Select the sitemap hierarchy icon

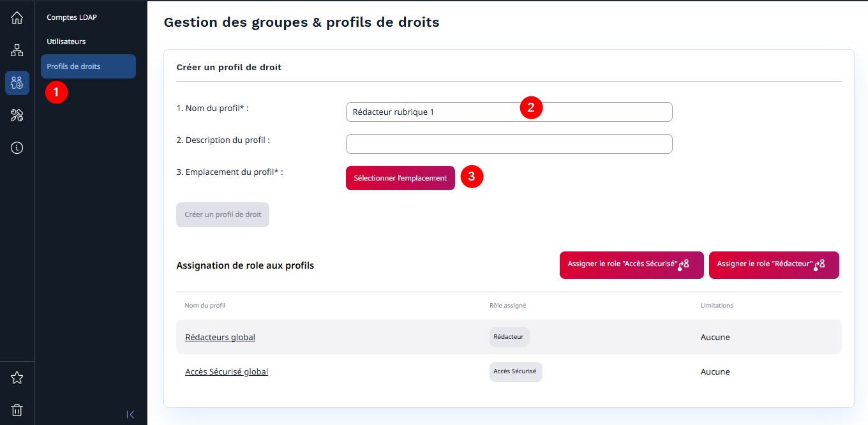(17, 50)
